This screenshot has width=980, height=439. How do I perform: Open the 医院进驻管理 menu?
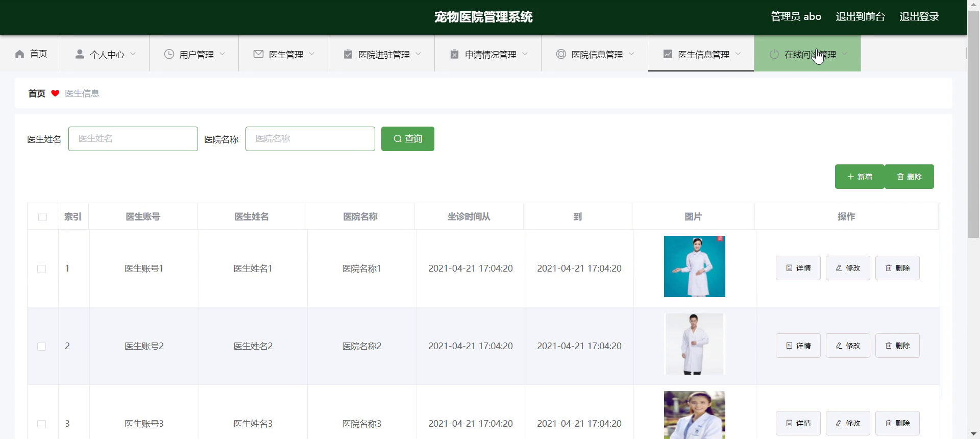point(381,53)
